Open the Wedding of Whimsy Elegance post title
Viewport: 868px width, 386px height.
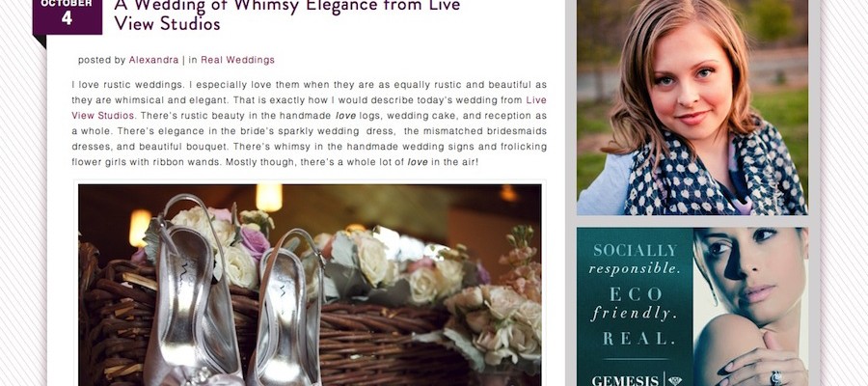[x=287, y=14]
